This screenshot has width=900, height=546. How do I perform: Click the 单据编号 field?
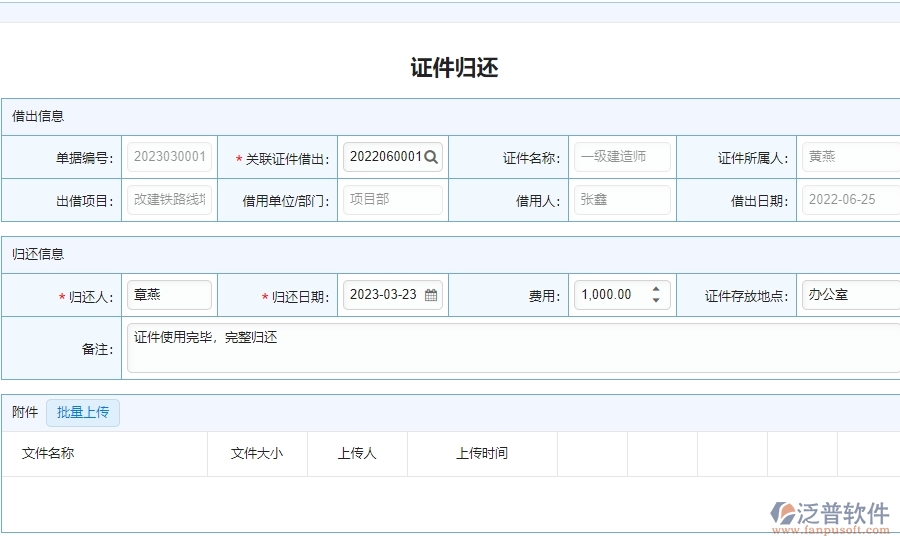[169, 157]
